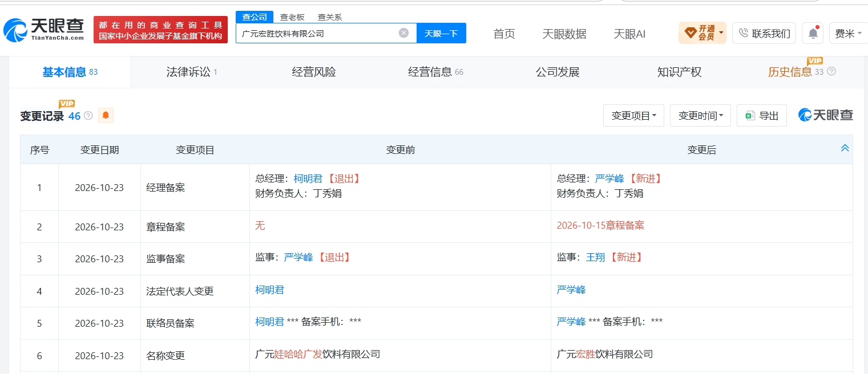
Task: Open 严学峰 in the 法定代表人变更 row
Action: tap(571, 290)
